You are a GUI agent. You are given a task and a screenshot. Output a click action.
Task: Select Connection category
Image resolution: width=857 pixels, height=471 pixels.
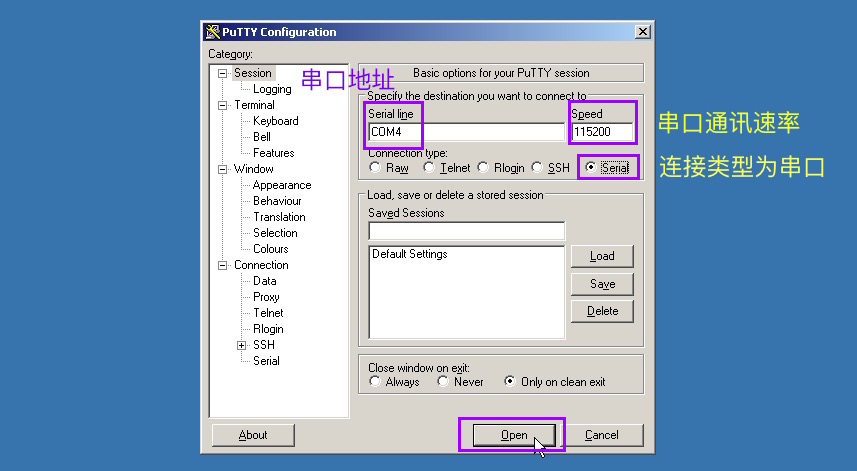pos(261,265)
